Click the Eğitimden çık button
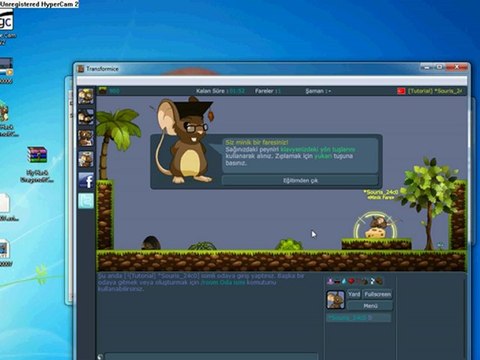 pyautogui.click(x=300, y=180)
